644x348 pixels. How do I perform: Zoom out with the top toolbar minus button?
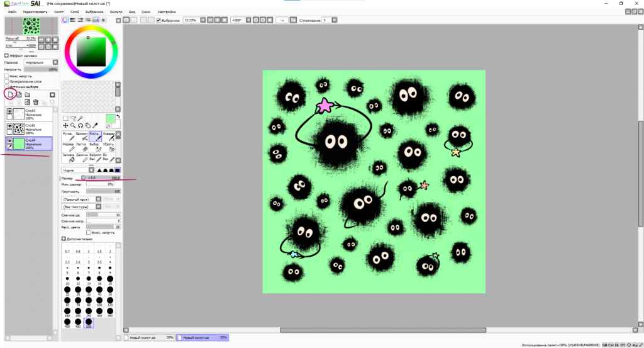coord(210,20)
